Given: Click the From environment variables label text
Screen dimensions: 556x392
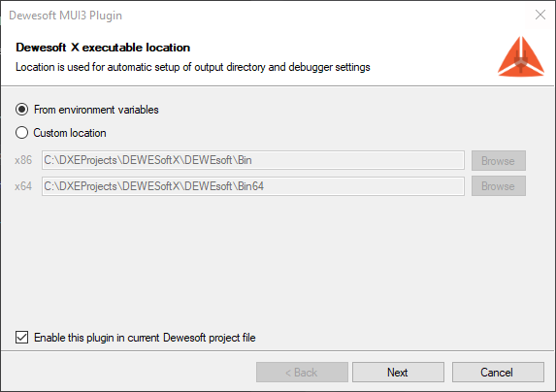Looking at the screenshot, I should click(x=96, y=110).
